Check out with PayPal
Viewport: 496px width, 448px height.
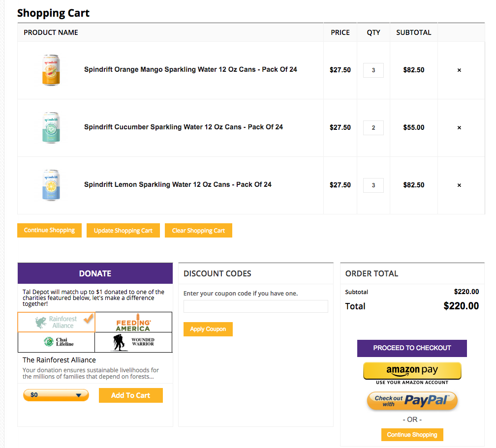[412, 401]
